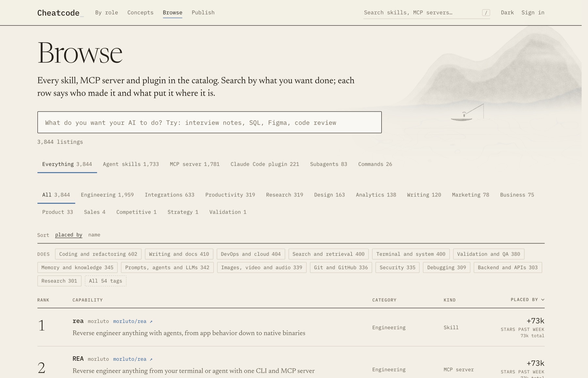Open the Placed By column sort dropdown
588x378 pixels.
[x=528, y=300]
